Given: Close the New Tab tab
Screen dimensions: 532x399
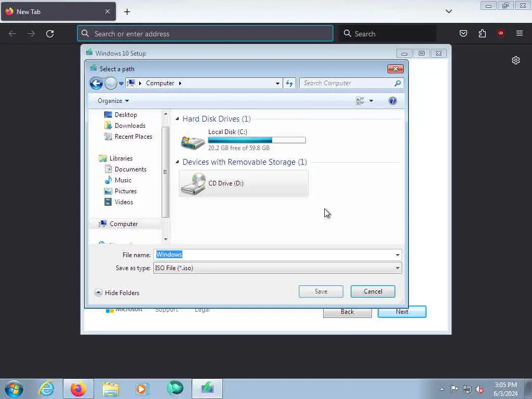Looking at the screenshot, I should (108, 11).
